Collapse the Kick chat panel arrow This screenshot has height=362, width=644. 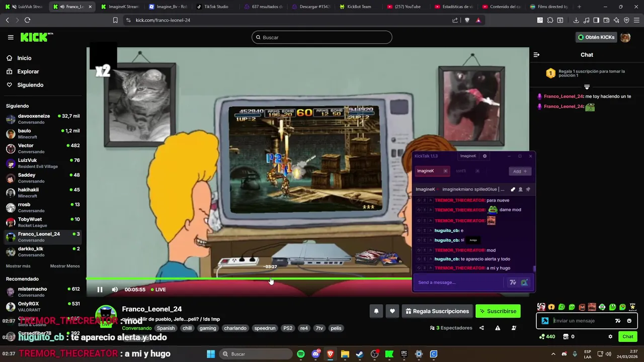(x=536, y=55)
